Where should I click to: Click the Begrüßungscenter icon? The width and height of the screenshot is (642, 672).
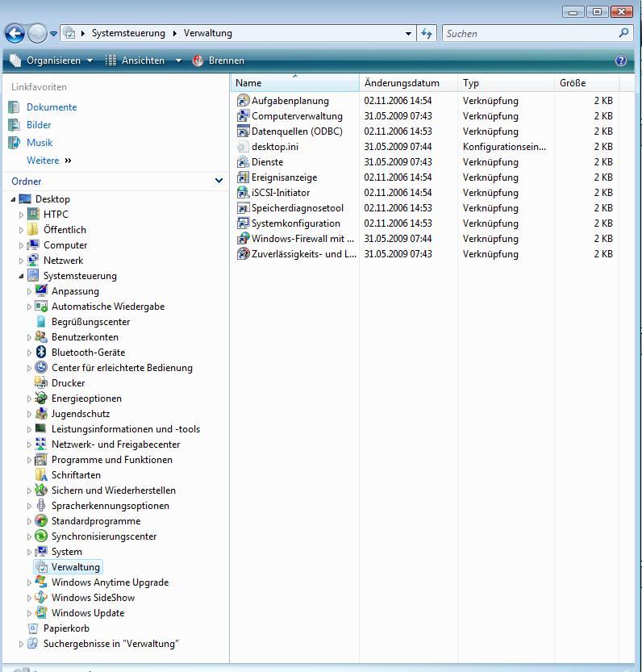41,321
